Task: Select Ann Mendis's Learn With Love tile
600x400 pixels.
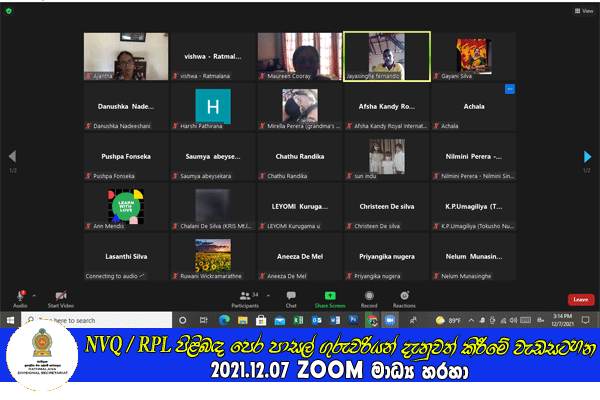Action: tap(126, 207)
